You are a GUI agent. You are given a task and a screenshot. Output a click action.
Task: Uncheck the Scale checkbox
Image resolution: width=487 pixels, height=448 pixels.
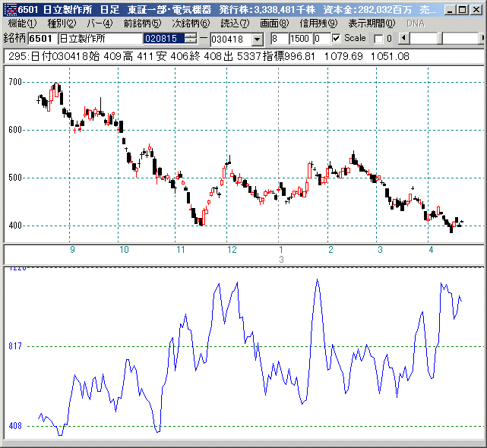(x=337, y=38)
